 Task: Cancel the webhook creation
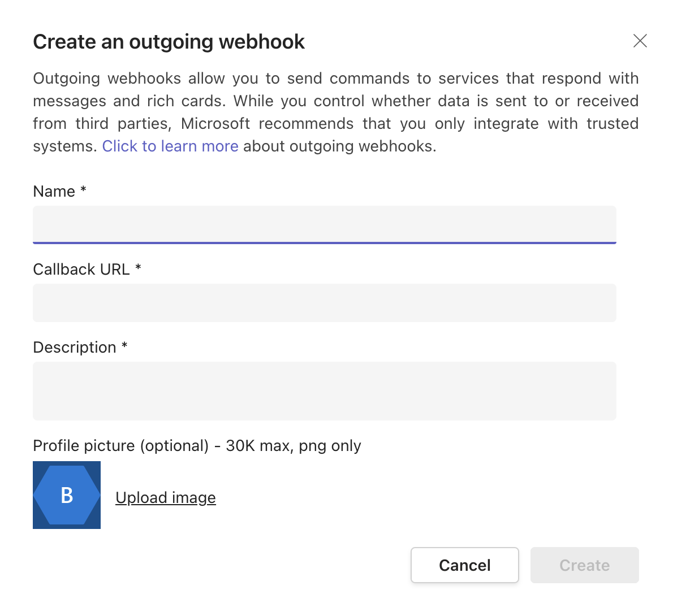465,565
